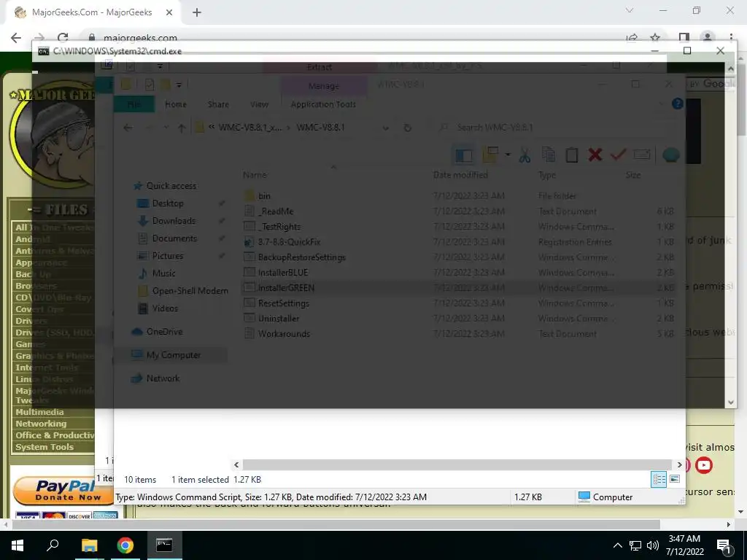747x560 pixels.
Task: Click the Cut scissors icon in Explorer toolbar
Action: 525,155
